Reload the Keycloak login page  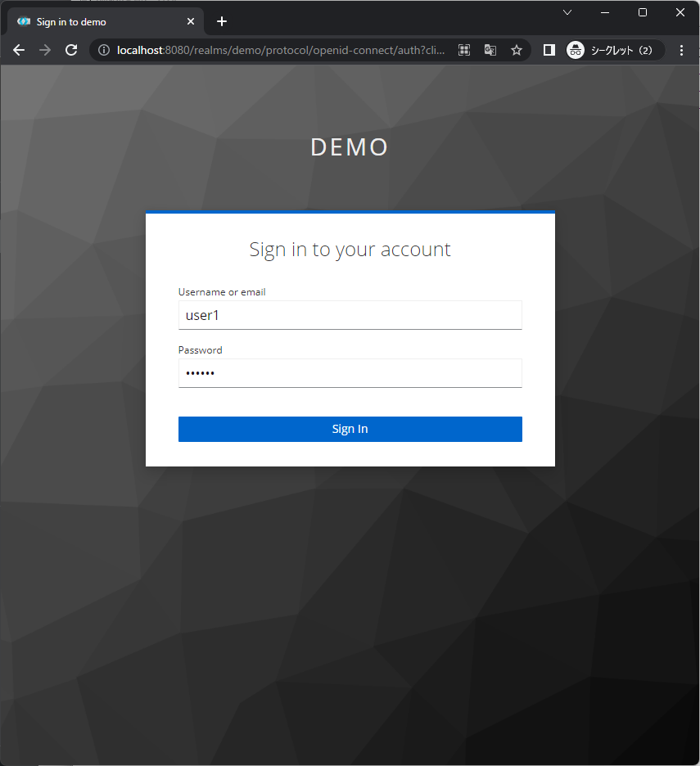coord(71,50)
